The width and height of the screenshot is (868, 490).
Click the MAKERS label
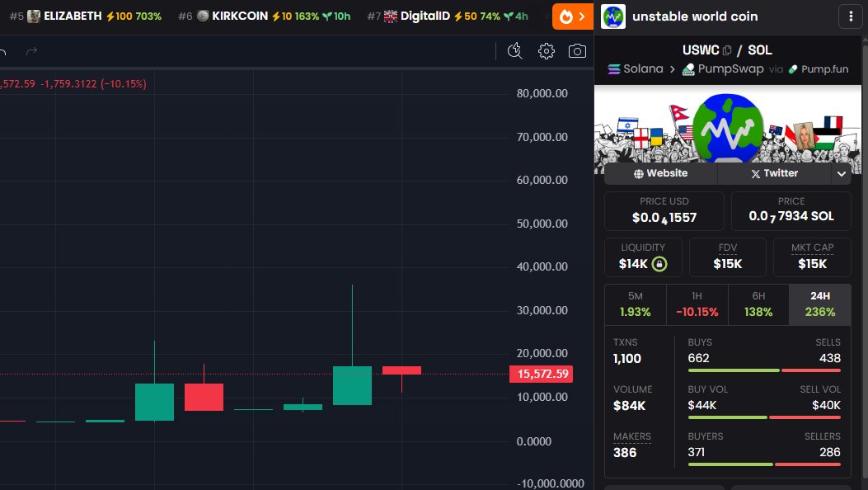[x=632, y=437]
